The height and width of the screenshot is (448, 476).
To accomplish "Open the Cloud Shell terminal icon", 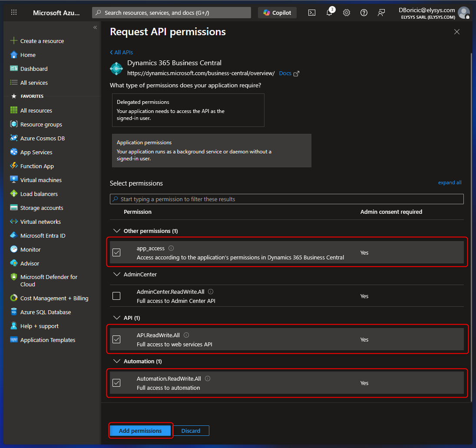I will 312,13.
